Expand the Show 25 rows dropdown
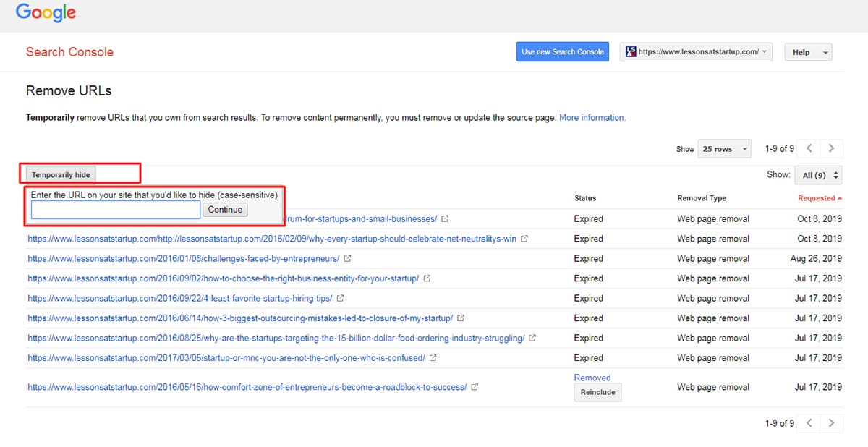 724,149
